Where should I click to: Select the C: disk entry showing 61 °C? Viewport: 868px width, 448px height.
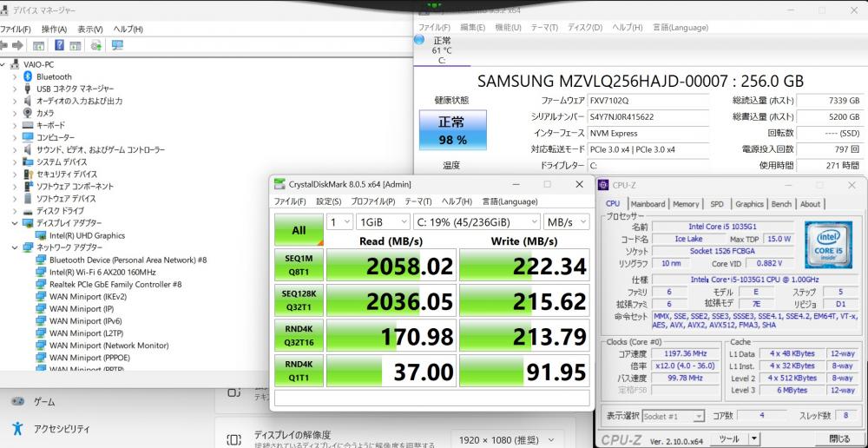pos(442,49)
